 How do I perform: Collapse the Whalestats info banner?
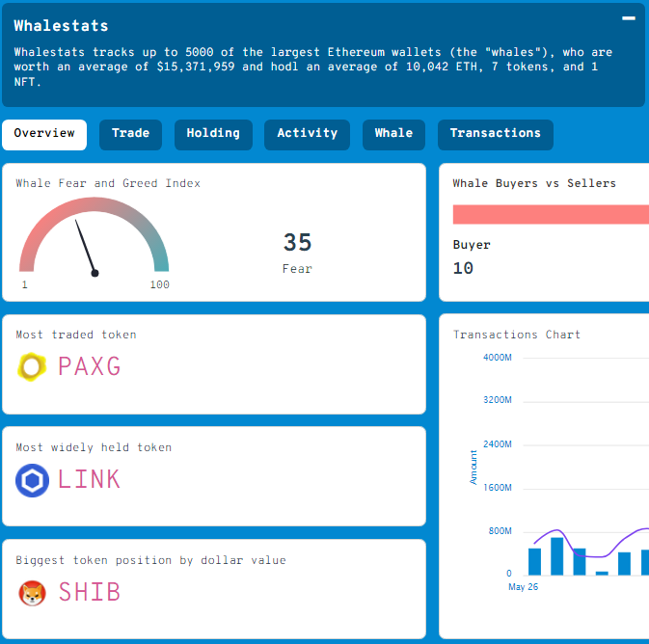(x=629, y=18)
